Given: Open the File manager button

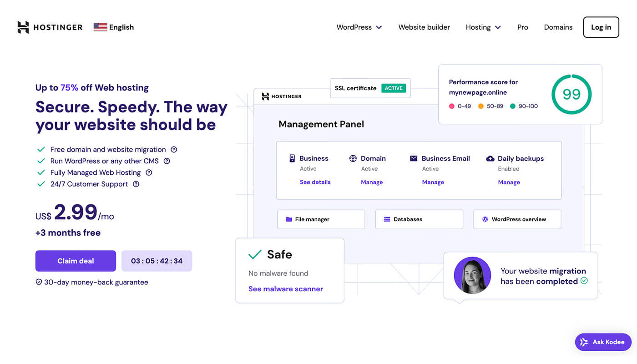Looking at the screenshot, I should coord(321,219).
